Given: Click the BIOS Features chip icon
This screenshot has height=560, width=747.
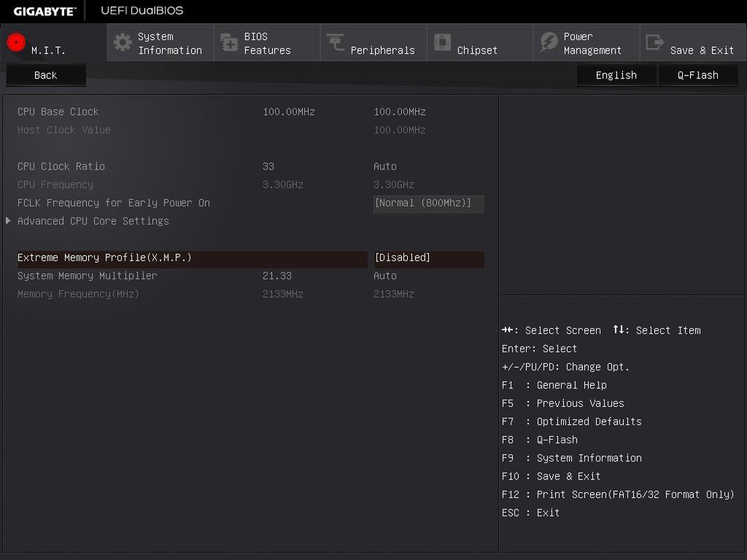Looking at the screenshot, I should 229,43.
